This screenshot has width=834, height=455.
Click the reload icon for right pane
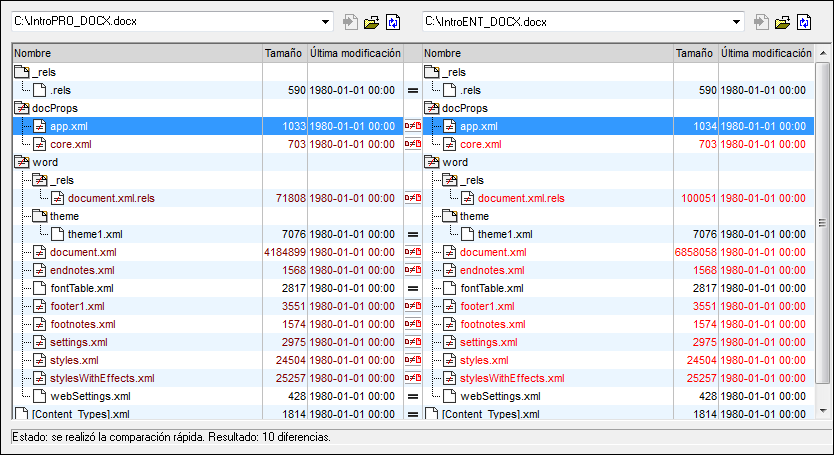(x=803, y=22)
